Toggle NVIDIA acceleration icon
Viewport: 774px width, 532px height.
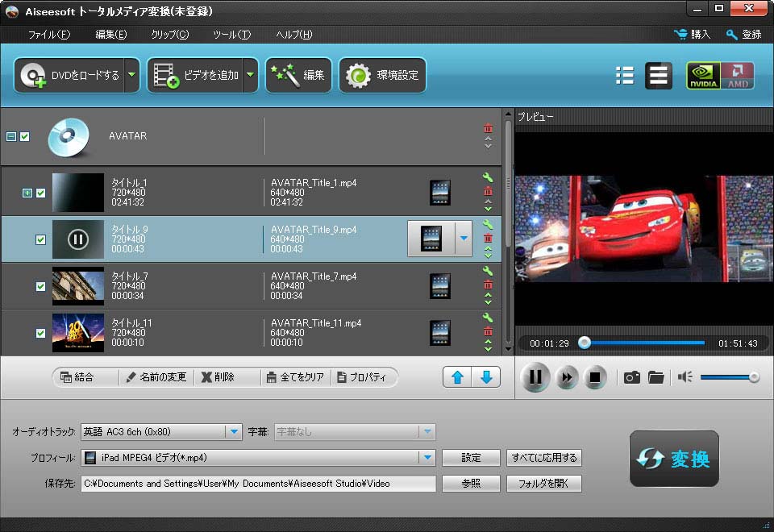point(703,76)
